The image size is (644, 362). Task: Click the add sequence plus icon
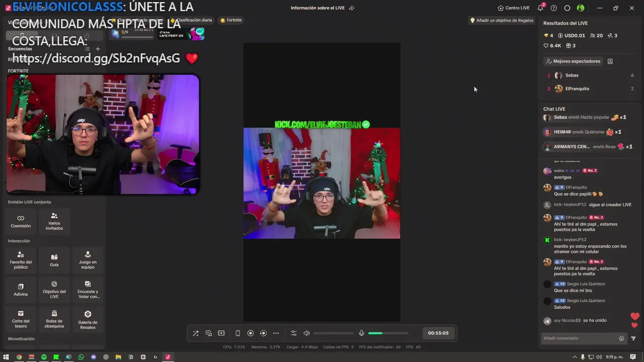tap(98, 49)
